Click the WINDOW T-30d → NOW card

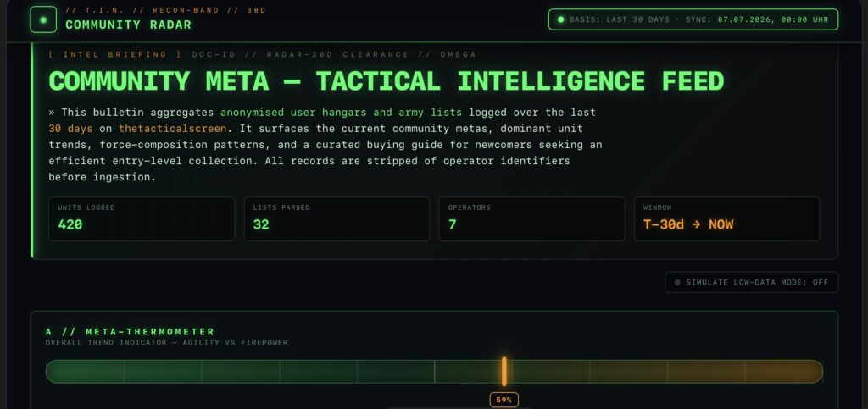tap(726, 218)
